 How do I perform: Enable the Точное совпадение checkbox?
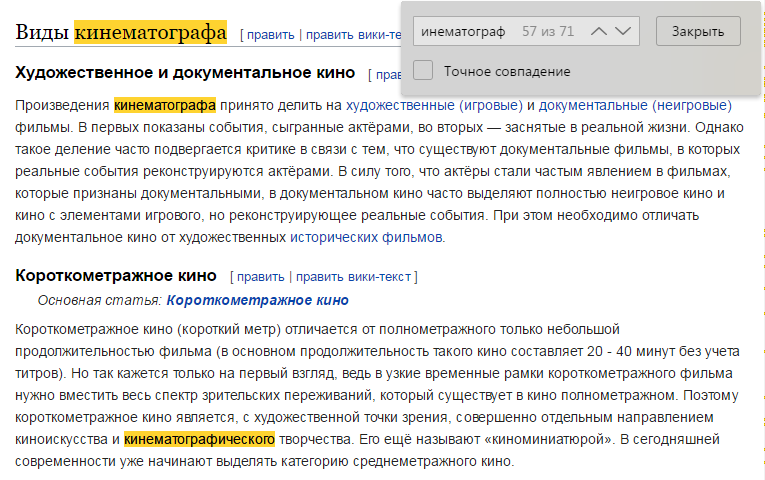point(423,71)
